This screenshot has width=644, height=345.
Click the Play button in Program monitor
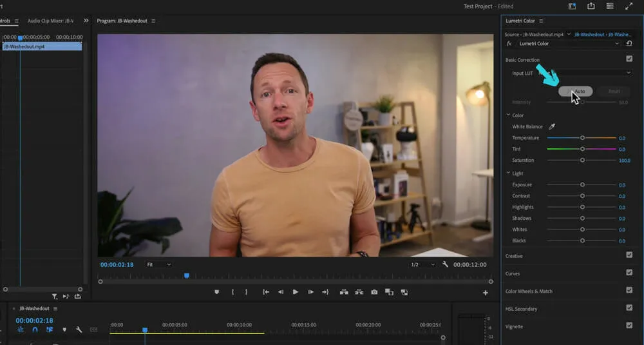(296, 292)
